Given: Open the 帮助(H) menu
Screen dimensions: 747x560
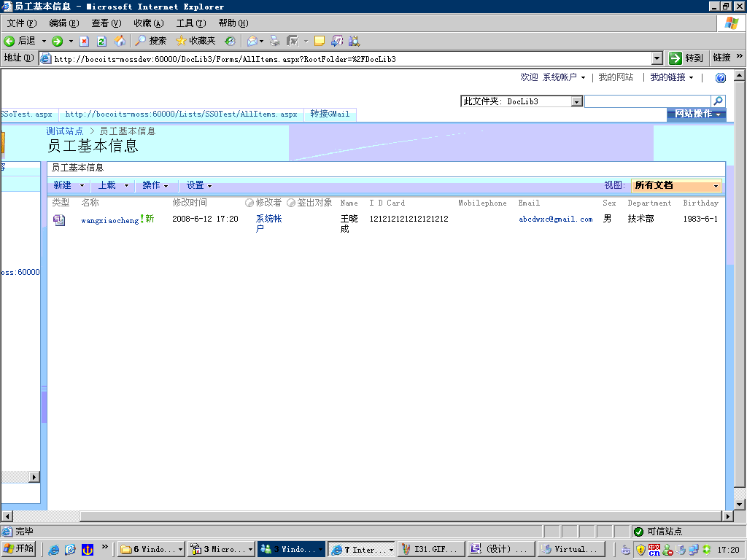Looking at the screenshot, I should coord(233,23).
